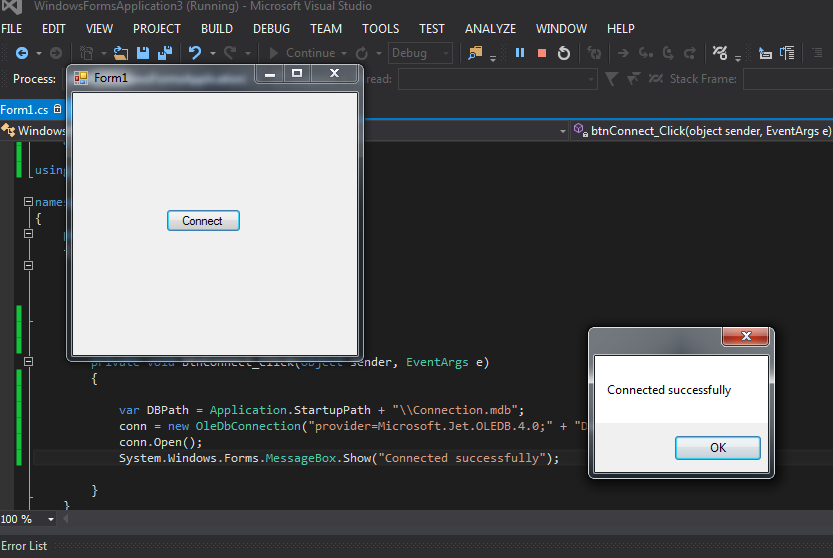
Task: Open the BUILD menu
Action: (217, 29)
